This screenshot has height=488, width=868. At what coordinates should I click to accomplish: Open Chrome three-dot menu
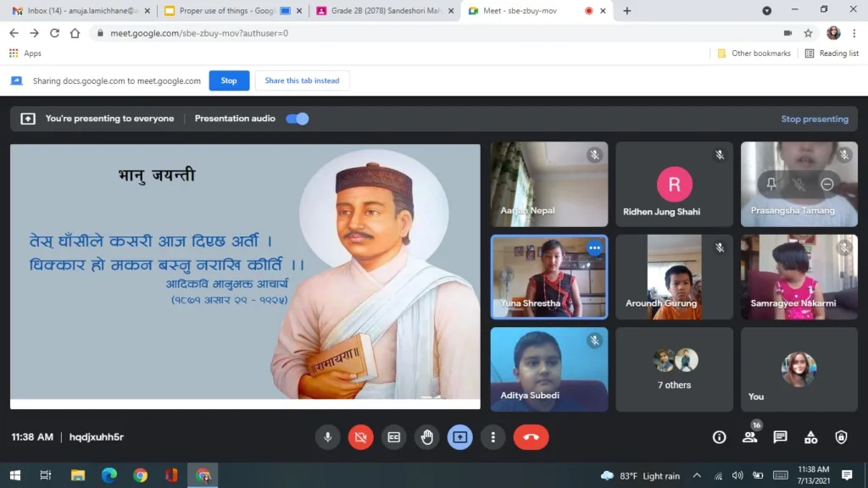854,33
